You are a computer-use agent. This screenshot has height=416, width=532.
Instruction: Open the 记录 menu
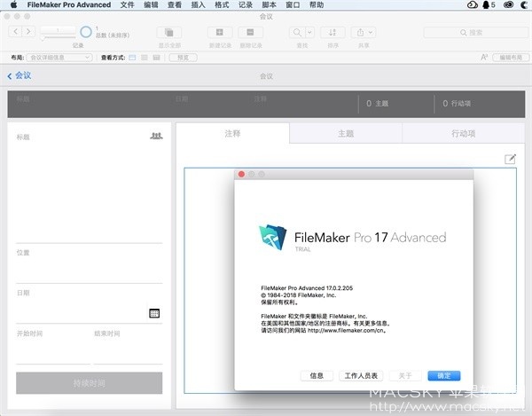[x=246, y=4]
